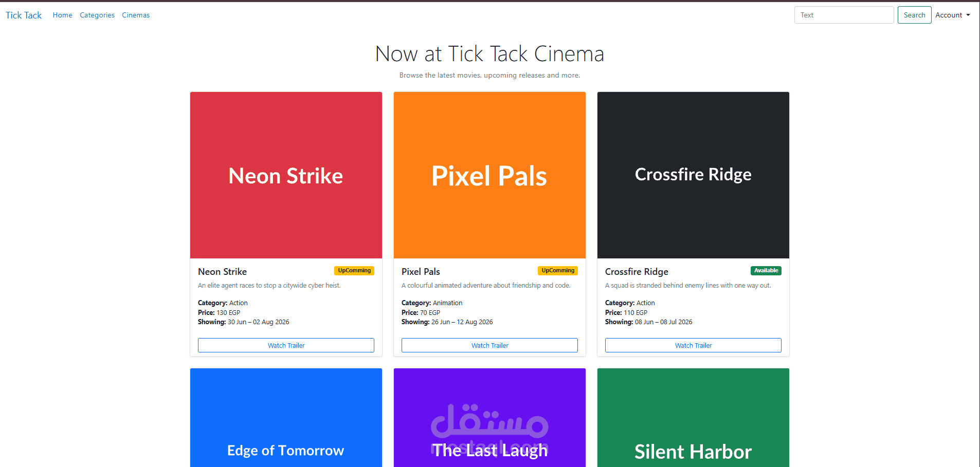Viewport: 980px width, 467px height.
Task: Select the red Neon Strike poster
Action: coord(286,175)
